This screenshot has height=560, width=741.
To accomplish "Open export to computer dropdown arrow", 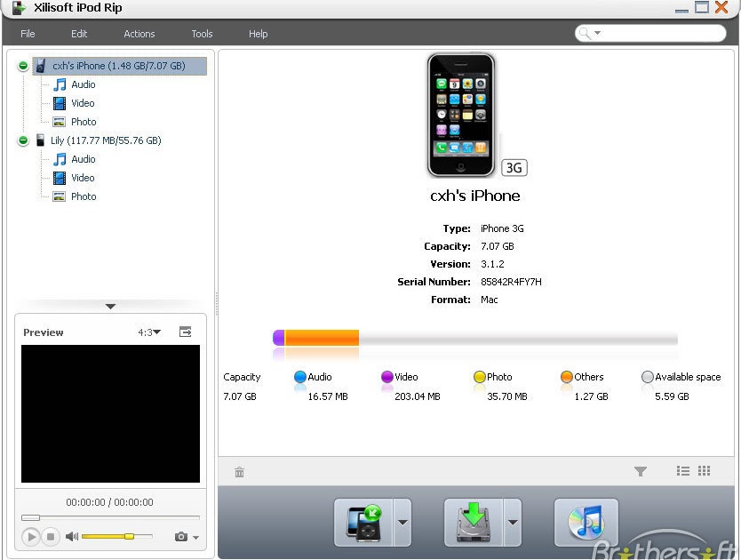I will (513, 523).
